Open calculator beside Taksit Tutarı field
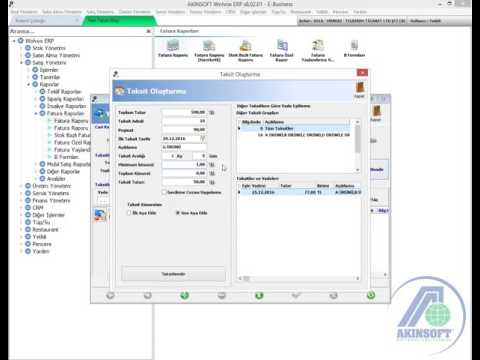Viewport: 480px width, 360px height. tap(211, 182)
